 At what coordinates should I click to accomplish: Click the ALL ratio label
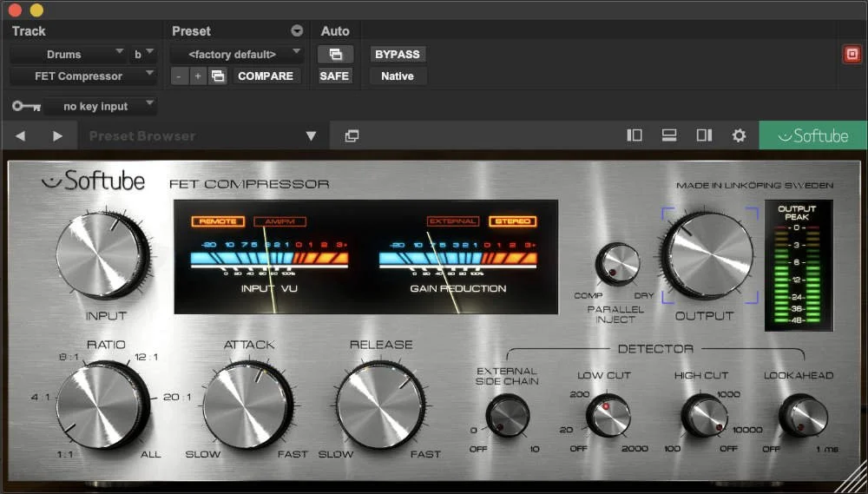pos(150,455)
